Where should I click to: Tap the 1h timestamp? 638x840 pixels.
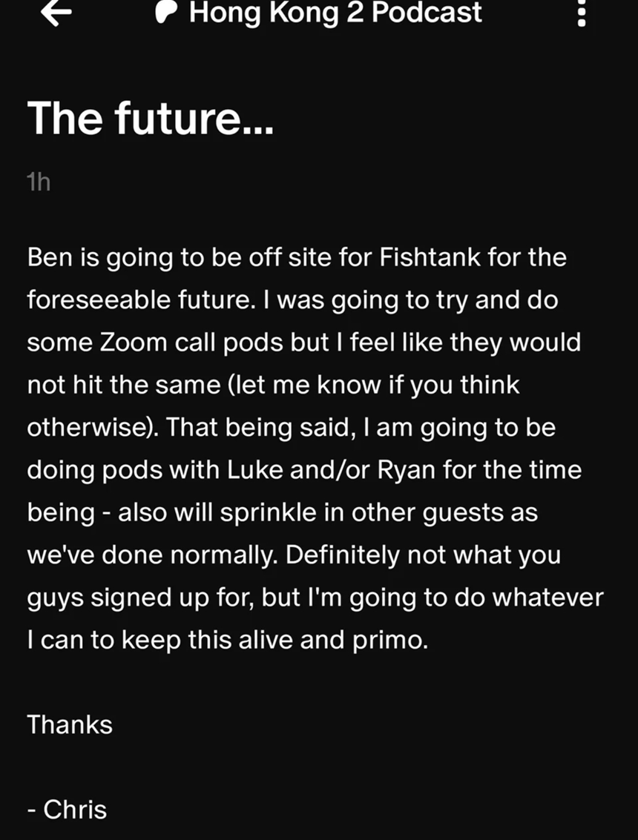(39, 182)
